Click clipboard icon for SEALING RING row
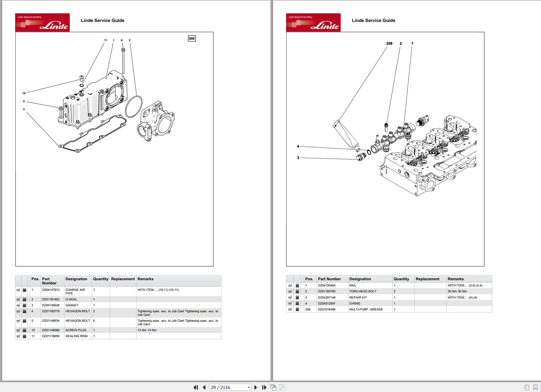Viewport: 541px width, 392px height. (x=25, y=336)
